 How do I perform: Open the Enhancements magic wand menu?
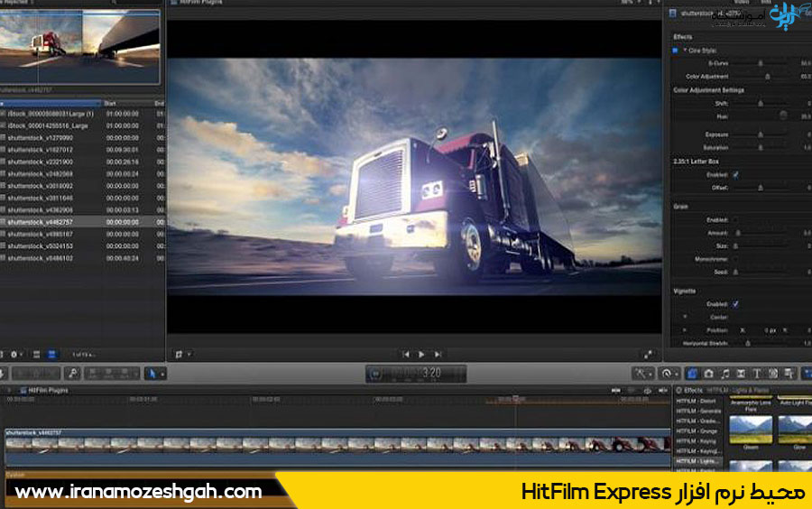pyautogui.click(x=643, y=374)
